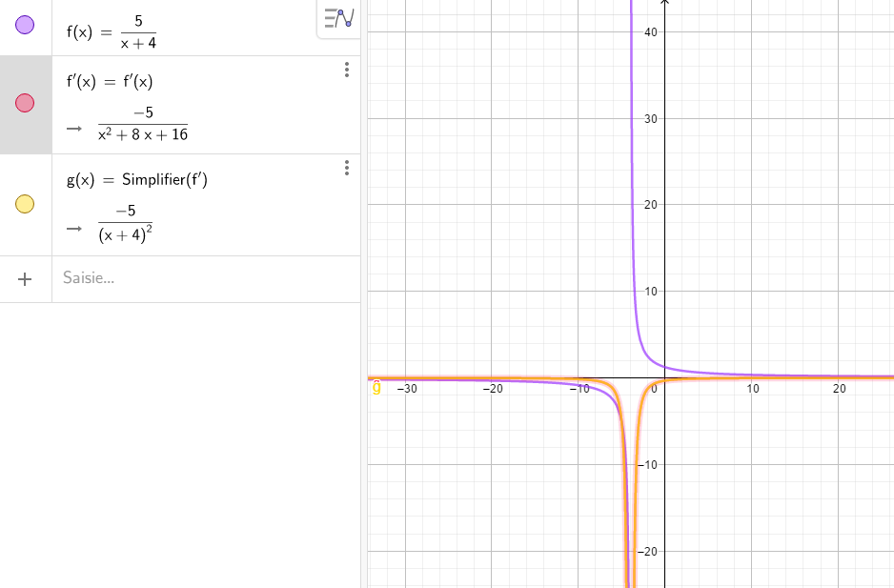
Task: Select the -5/(x²+8x+16) result
Action: (143, 124)
